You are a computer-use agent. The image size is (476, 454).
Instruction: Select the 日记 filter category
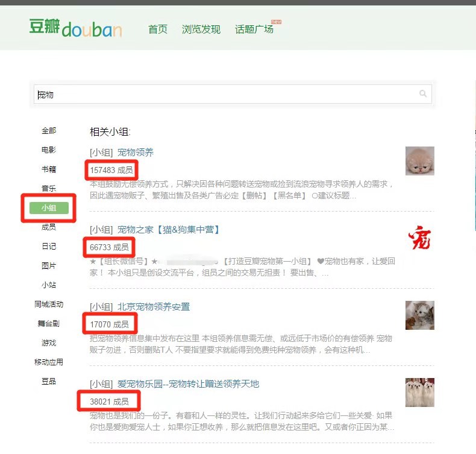(x=49, y=246)
